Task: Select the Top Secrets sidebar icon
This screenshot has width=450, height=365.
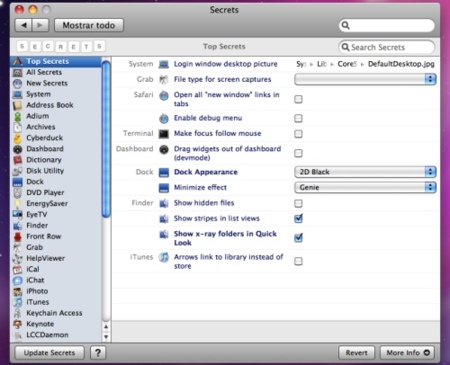Action: tap(17, 61)
